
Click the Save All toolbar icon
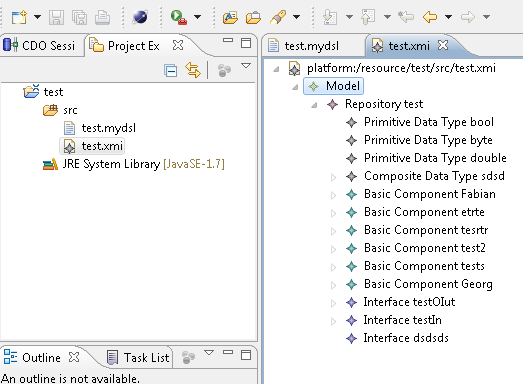pyautogui.click(x=79, y=17)
